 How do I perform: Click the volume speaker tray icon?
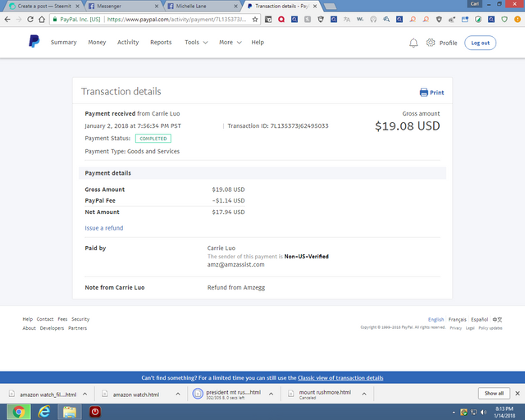point(483,412)
